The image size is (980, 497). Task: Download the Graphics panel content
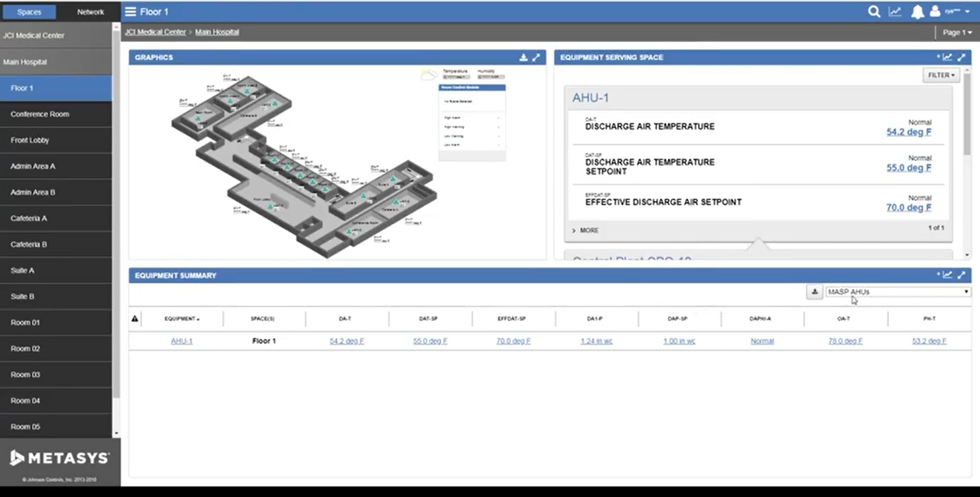click(523, 57)
